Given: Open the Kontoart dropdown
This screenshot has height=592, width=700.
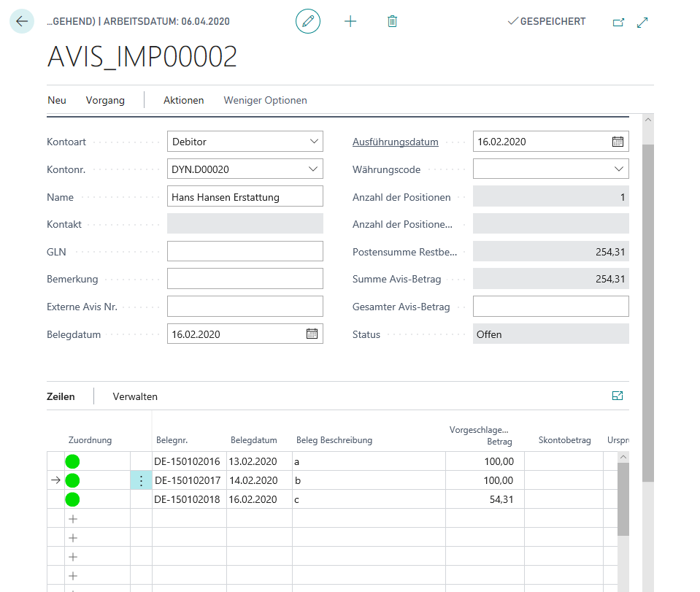Looking at the screenshot, I should click(315, 142).
